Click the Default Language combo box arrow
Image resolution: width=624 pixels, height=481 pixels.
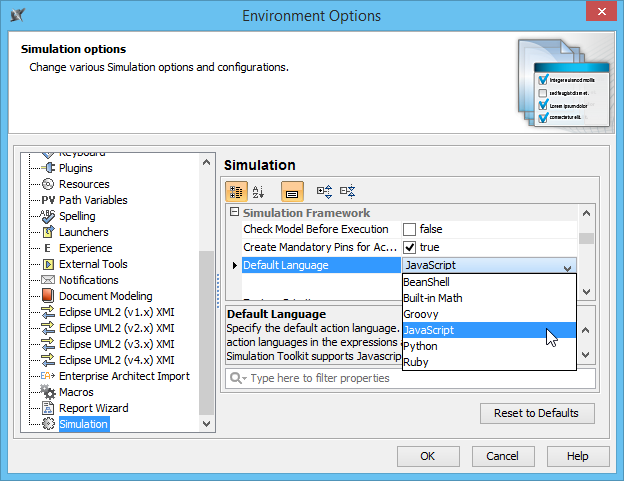click(x=568, y=266)
